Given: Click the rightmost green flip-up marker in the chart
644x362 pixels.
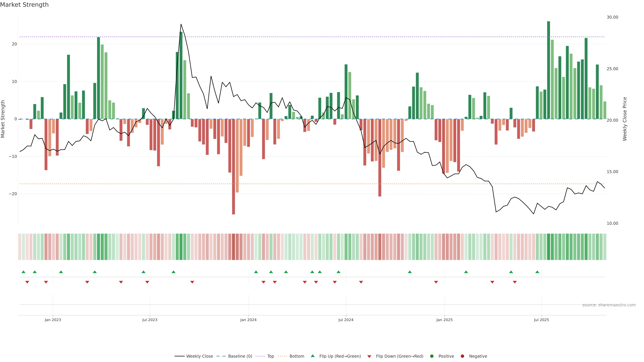Looking at the screenshot, I should pos(537,272).
